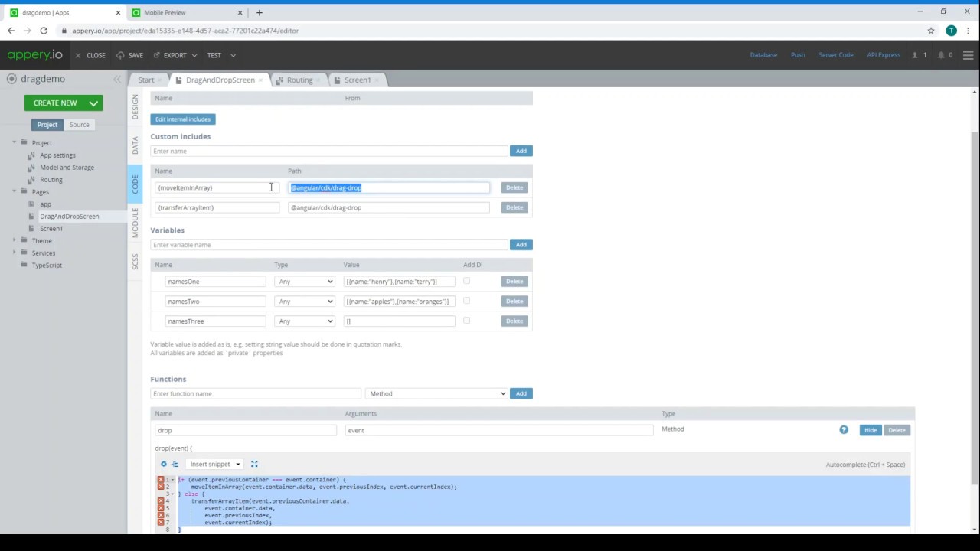The width and height of the screenshot is (980, 551).
Task: Click the code format icon beside gear
Action: pos(175,464)
